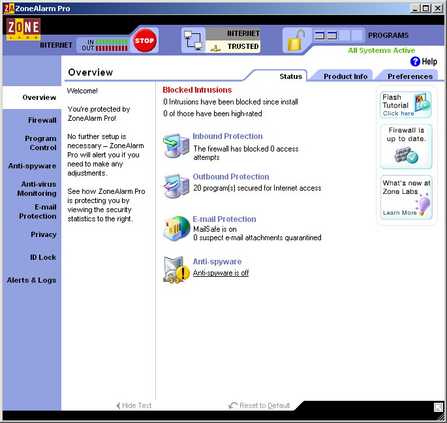Click the Outbound Protection heading link
The width and height of the screenshot is (447, 423).
point(231,177)
